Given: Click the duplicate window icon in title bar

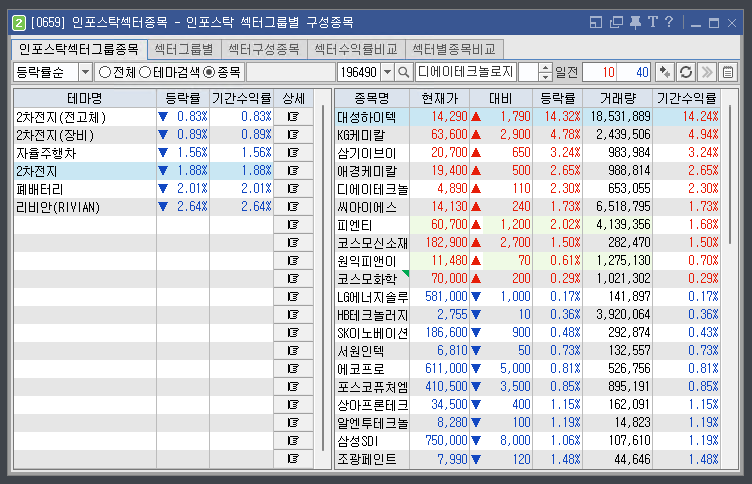Looking at the screenshot, I should [x=616, y=22].
